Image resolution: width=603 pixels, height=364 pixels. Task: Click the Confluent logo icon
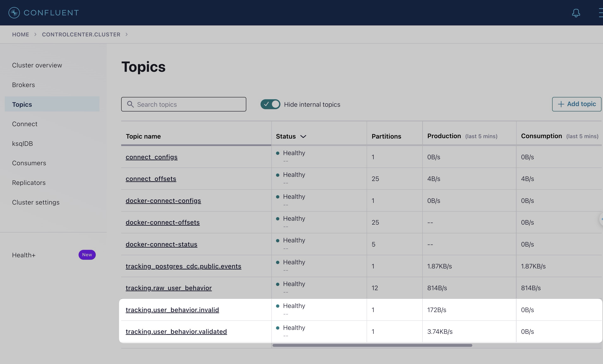pos(14,13)
